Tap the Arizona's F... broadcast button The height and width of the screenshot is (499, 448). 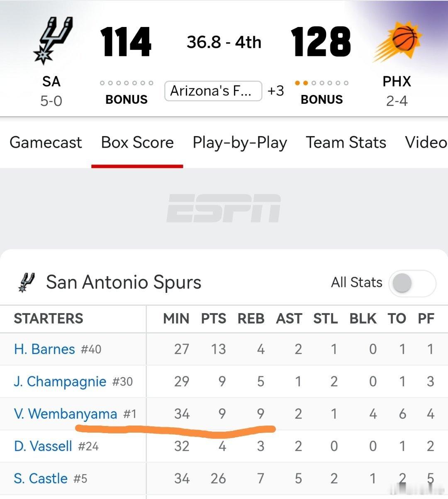pos(213,91)
